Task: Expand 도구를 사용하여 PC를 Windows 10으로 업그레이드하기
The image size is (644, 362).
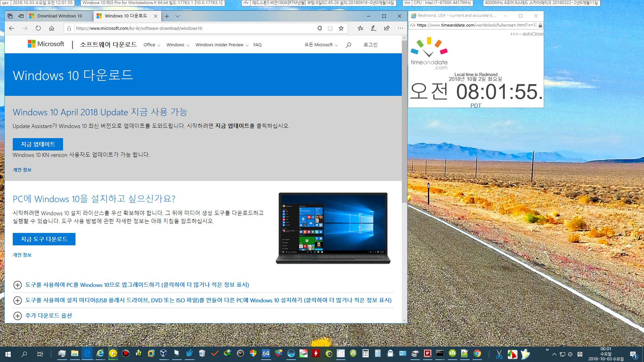Action: click(137, 285)
